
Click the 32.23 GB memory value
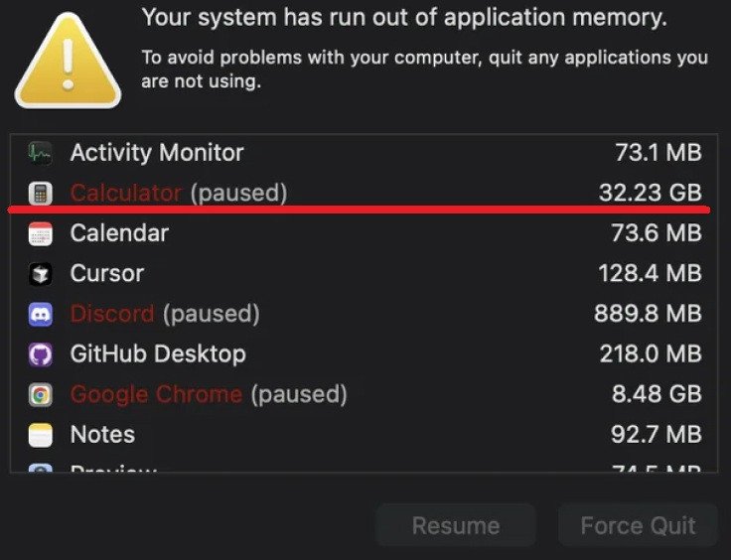(x=650, y=193)
